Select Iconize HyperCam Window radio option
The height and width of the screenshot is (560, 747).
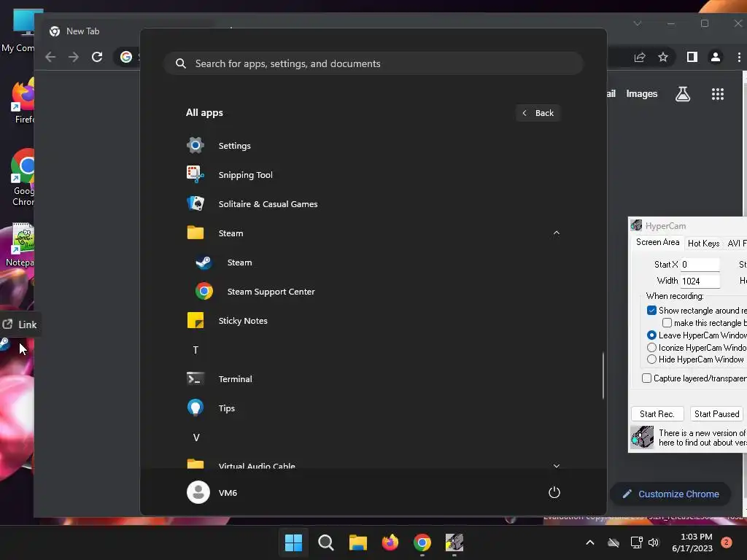651,348
